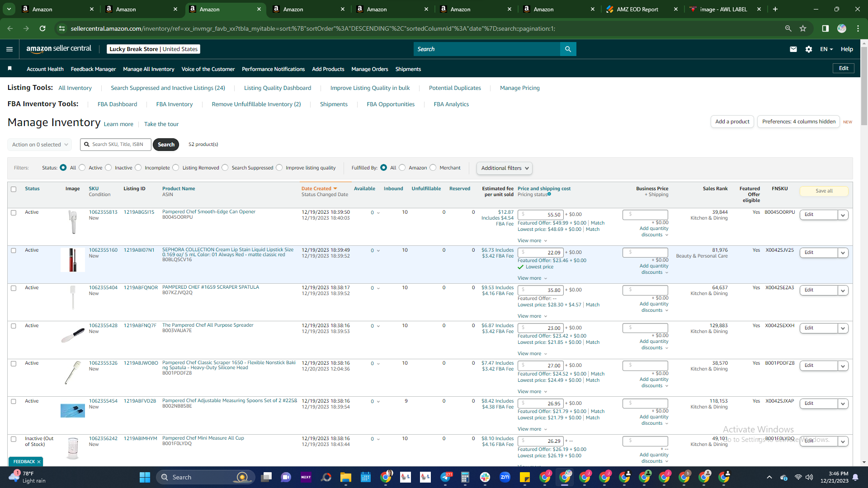Open Pampered Chef Mini Measure All Cup listing
Image resolution: width=868 pixels, height=488 pixels.
click(203, 438)
